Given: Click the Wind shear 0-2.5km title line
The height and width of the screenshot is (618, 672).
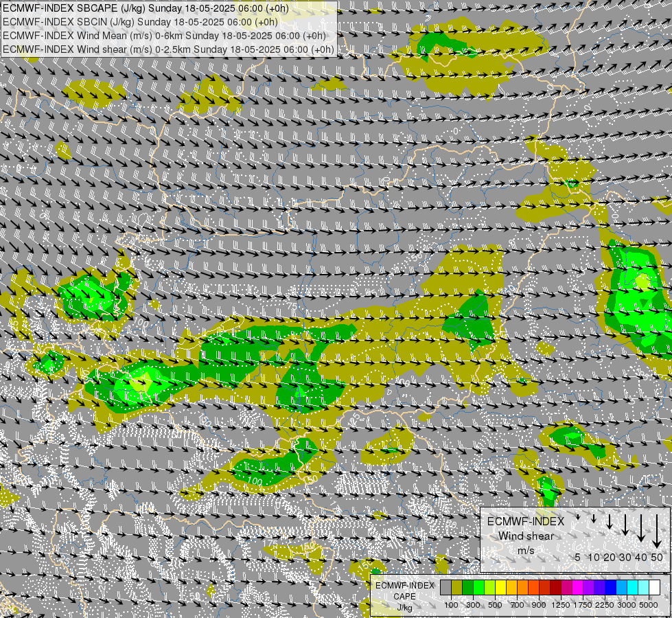Looking at the screenshot, I should [168, 49].
